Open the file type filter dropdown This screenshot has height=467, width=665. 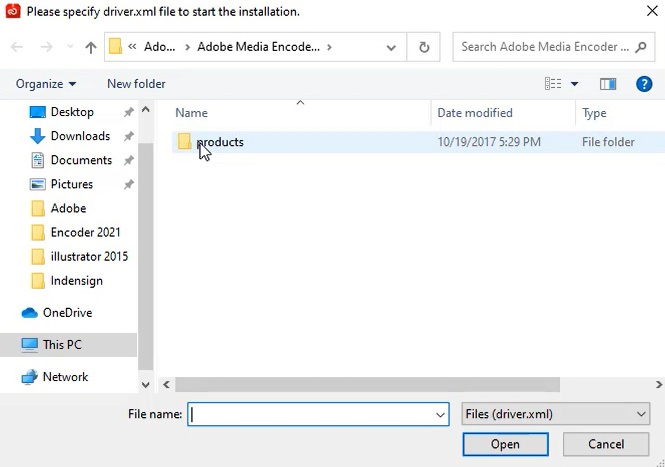tap(556, 414)
